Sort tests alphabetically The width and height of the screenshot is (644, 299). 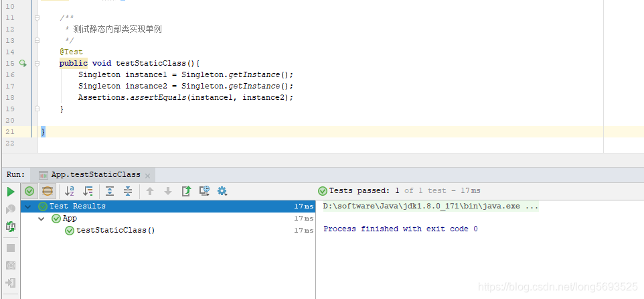tap(70, 191)
